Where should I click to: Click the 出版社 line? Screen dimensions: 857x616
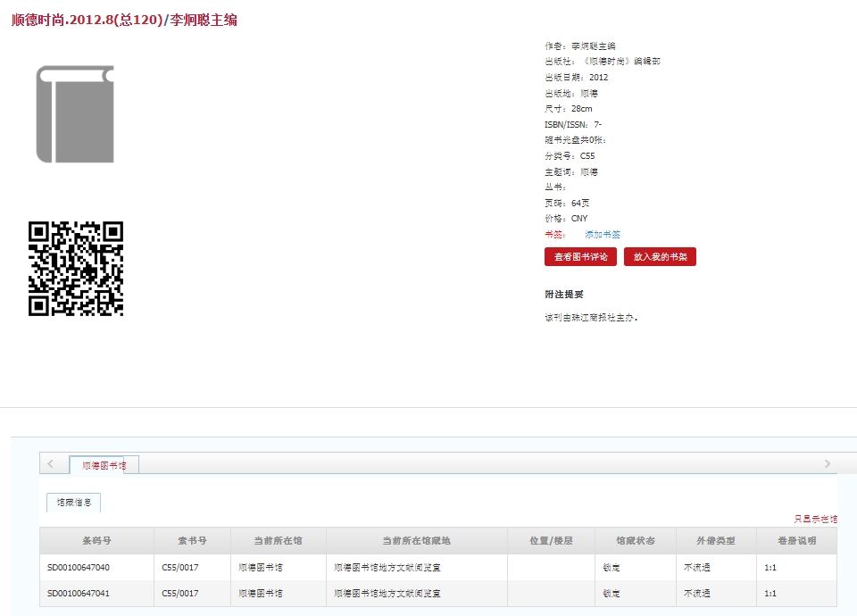pos(603,62)
